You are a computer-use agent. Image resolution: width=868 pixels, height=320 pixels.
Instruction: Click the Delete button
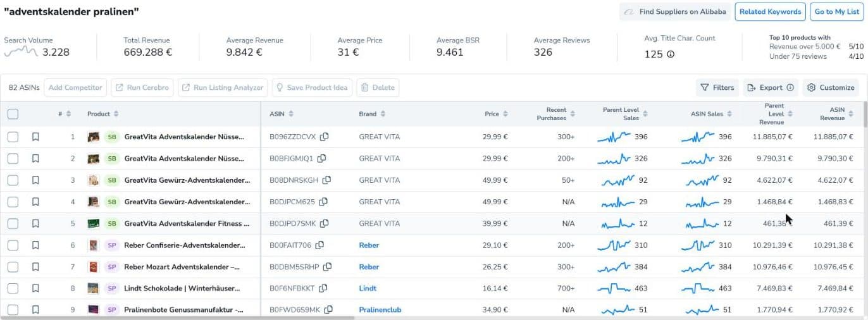click(378, 88)
